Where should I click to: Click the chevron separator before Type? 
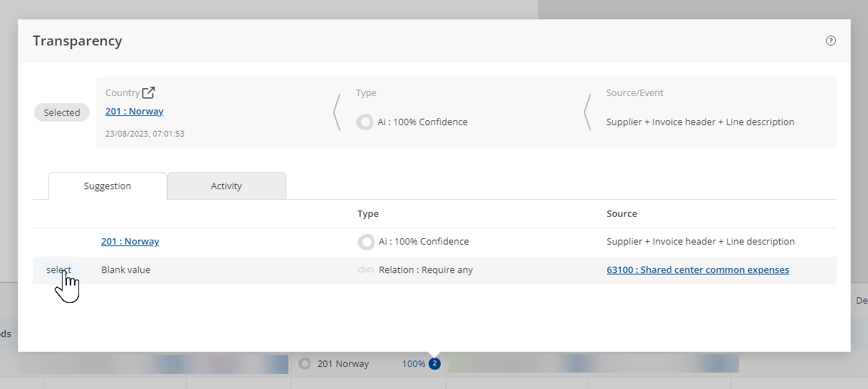click(x=337, y=112)
